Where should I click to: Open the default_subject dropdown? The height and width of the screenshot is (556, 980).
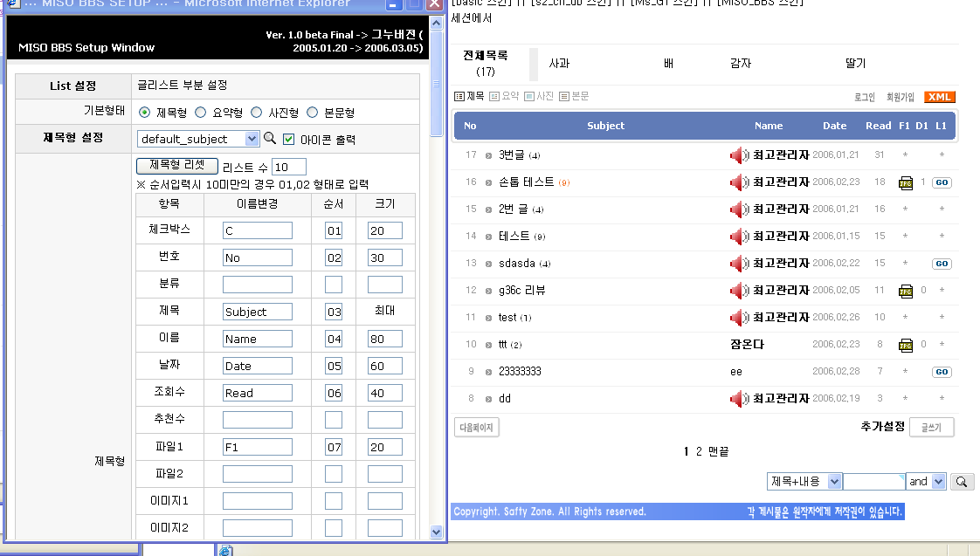click(252, 139)
